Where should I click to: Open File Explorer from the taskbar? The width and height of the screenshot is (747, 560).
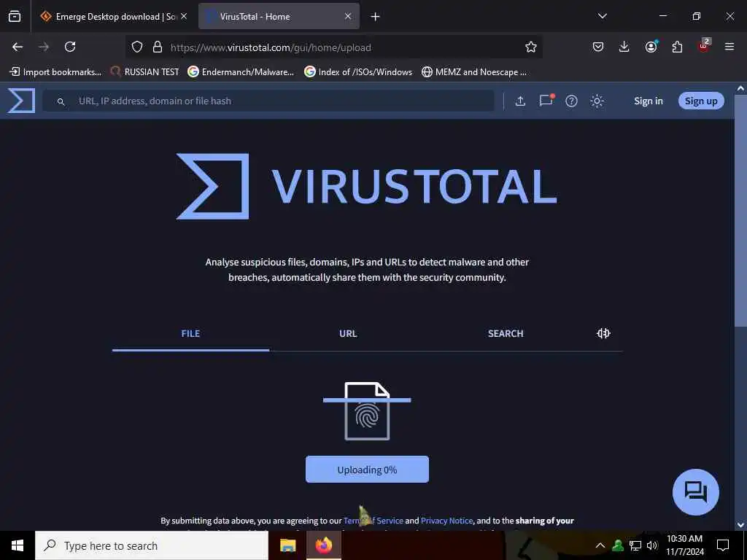[x=287, y=545]
